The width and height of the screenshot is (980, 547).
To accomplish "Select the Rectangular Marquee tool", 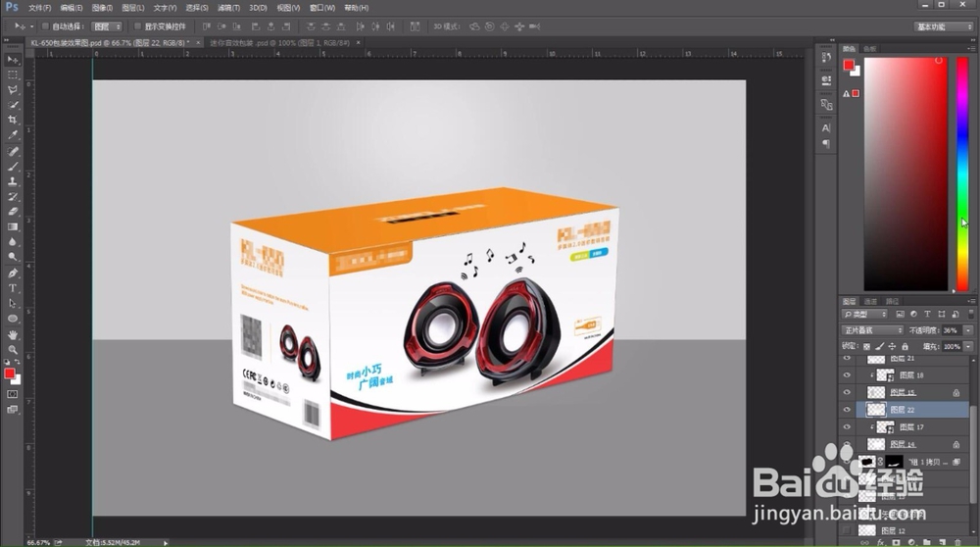I will pyautogui.click(x=13, y=75).
